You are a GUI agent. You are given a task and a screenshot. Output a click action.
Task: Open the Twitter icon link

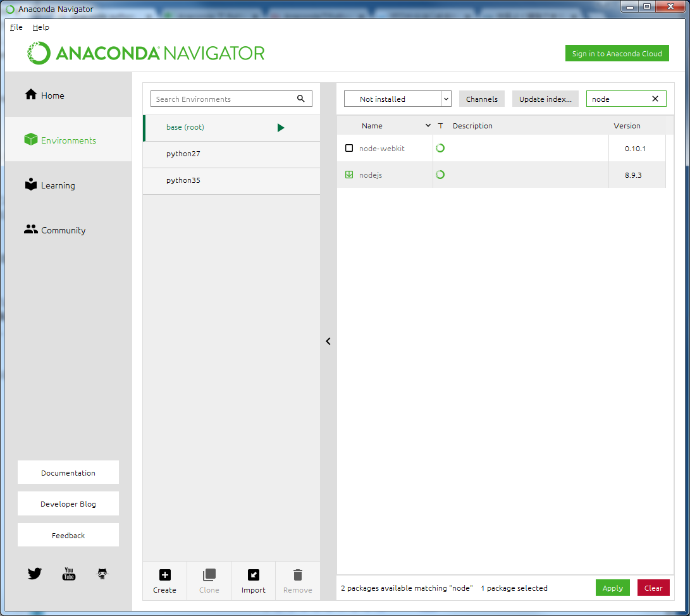[34, 574]
